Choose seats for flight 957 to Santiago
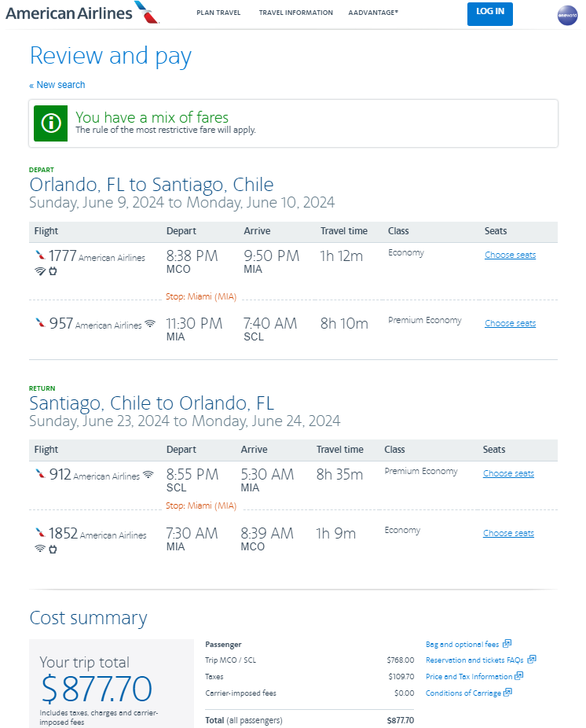The height and width of the screenshot is (728, 586). tap(510, 323)
